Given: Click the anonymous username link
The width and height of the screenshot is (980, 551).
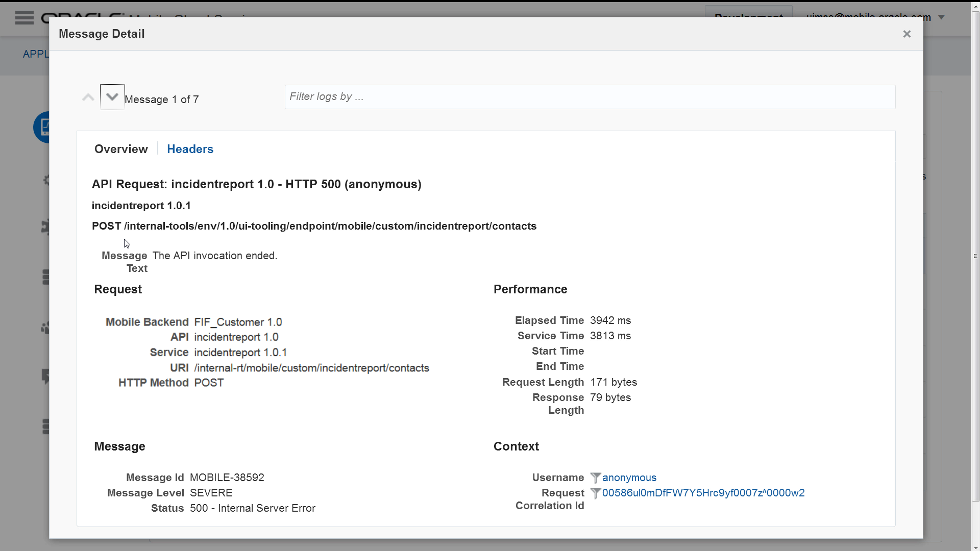Looking at the screenshot, I should tap(629, 478).
